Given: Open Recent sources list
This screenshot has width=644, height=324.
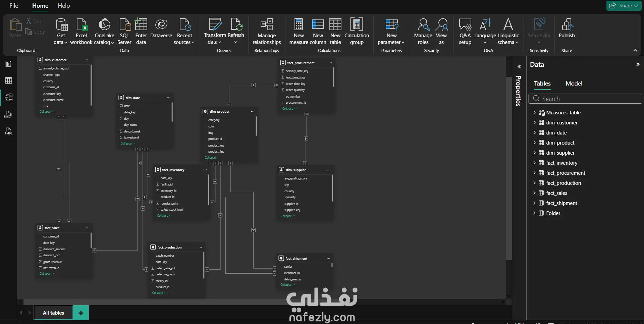Looking at the screenshot, I should pos(184,31).
